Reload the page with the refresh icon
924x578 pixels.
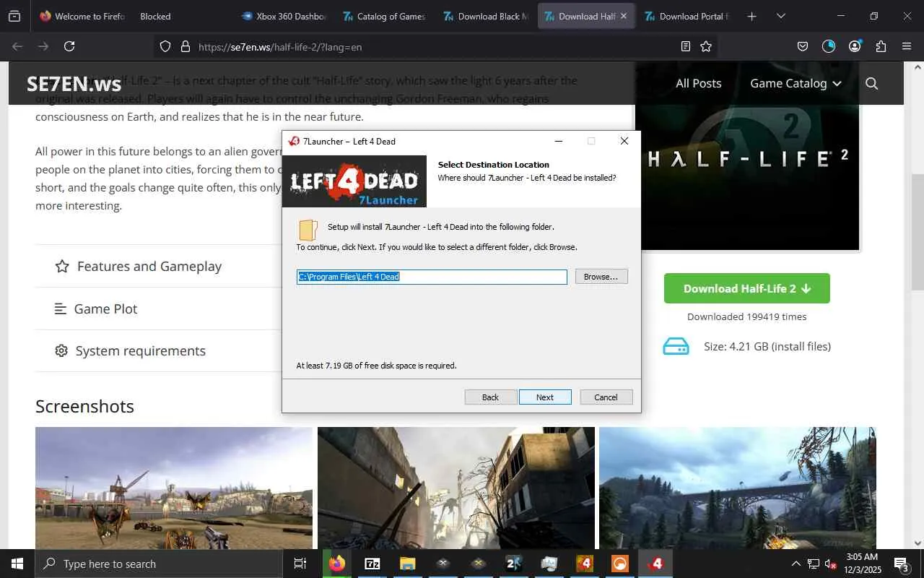click(x=69, y=46)
